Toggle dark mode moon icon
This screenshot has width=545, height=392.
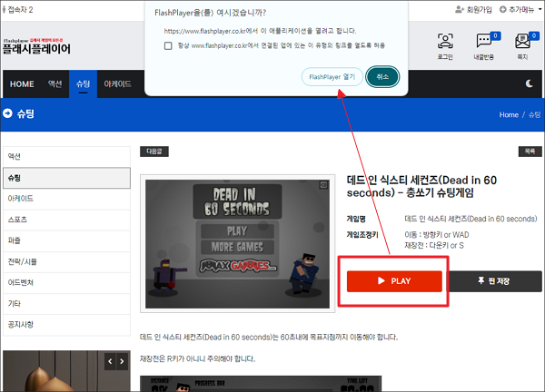tap(529, 83)
